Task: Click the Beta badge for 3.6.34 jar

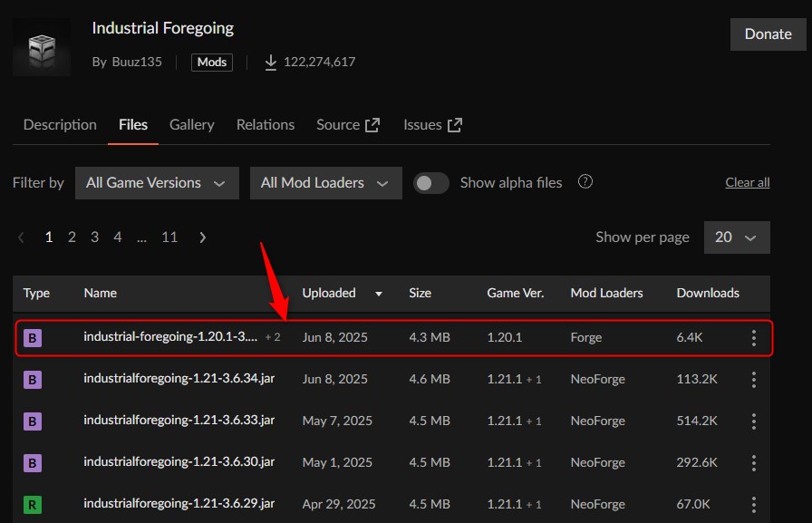Action: (x=32, y=380)
